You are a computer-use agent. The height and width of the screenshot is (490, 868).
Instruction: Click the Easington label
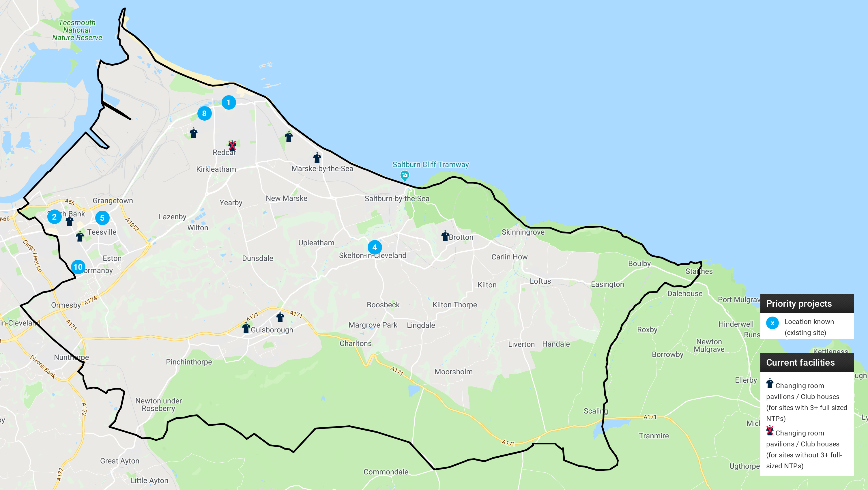(607, 285)
